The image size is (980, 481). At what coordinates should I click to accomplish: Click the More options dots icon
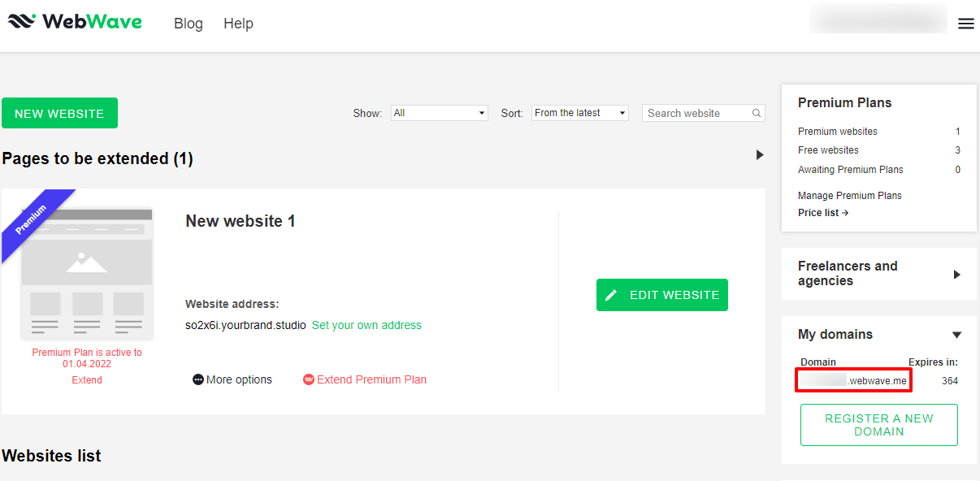(x=198, y=380)
